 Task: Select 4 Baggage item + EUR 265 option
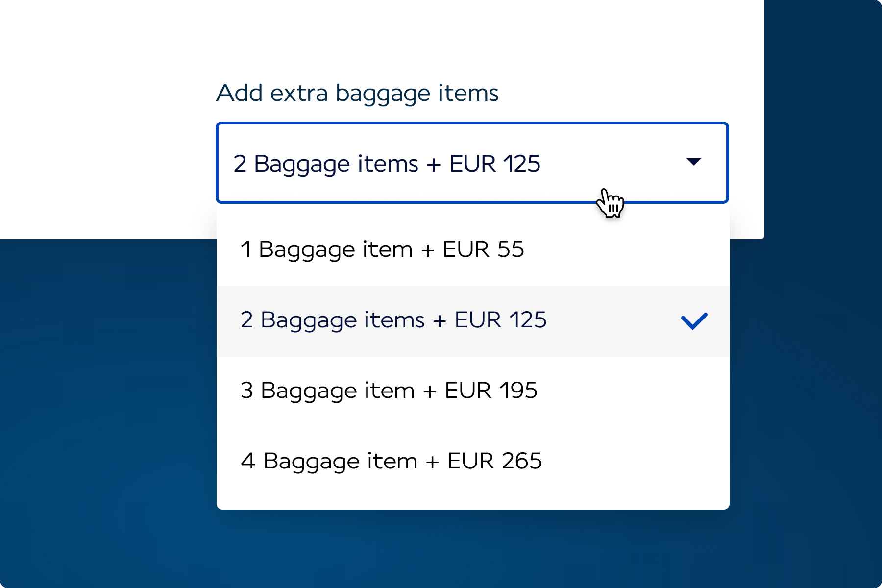391,461
